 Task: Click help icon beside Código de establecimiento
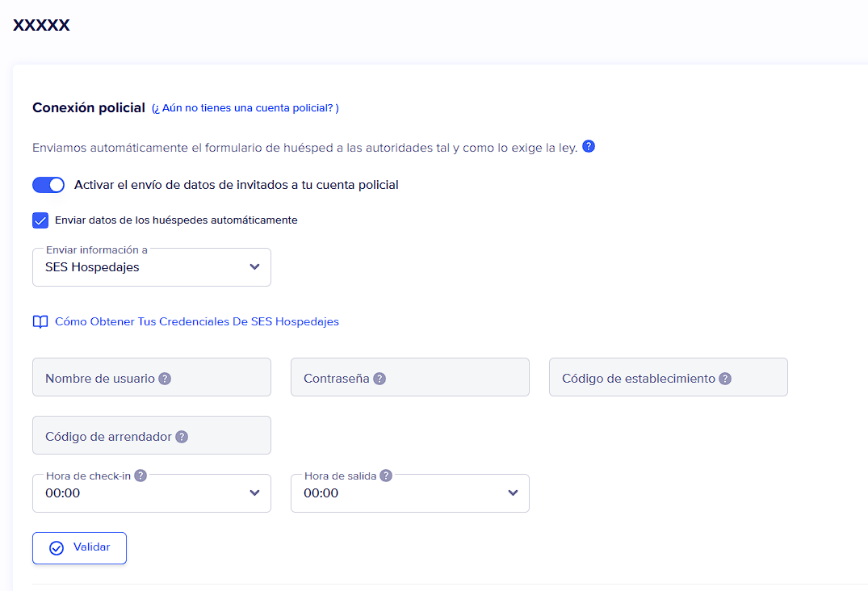click(725, 379)
